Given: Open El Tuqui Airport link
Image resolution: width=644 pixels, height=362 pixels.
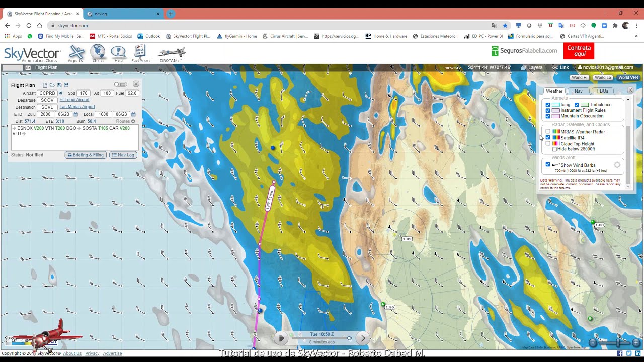Looking at the screenshot, I should (74, 100).
